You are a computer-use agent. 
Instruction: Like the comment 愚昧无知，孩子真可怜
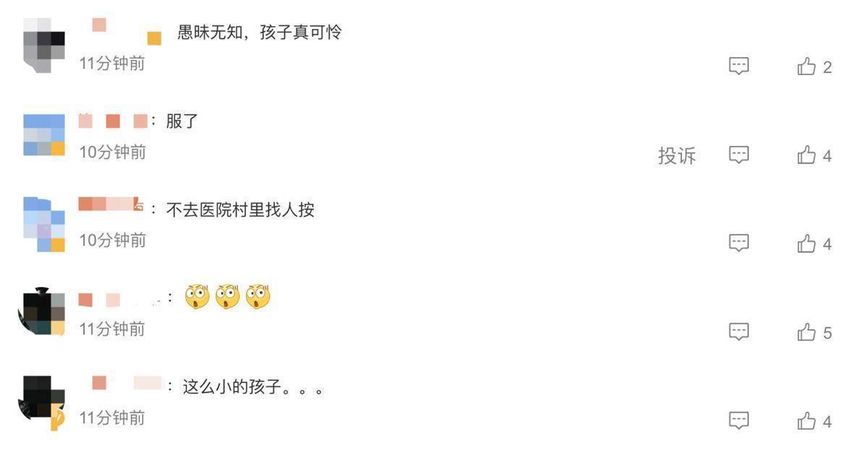click(807, 66)
